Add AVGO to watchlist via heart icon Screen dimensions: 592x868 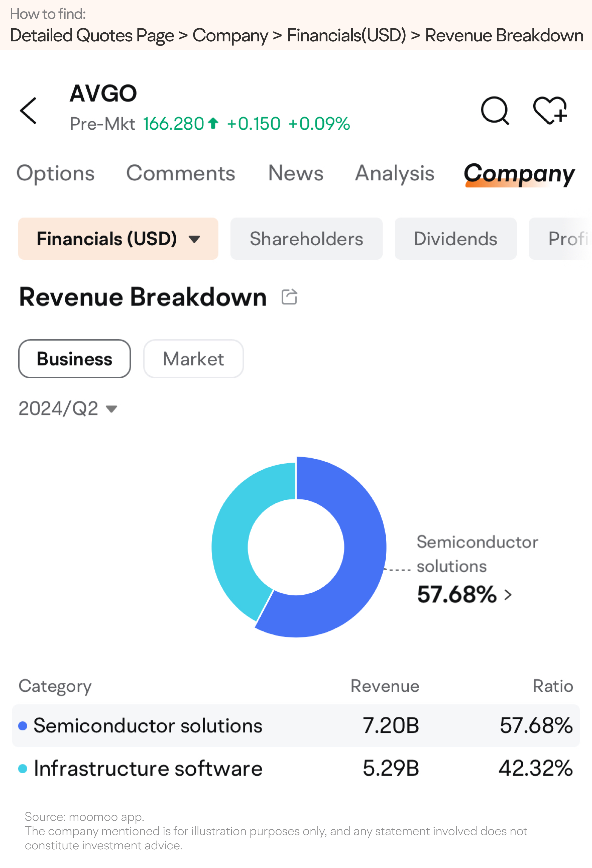(550, 110)
